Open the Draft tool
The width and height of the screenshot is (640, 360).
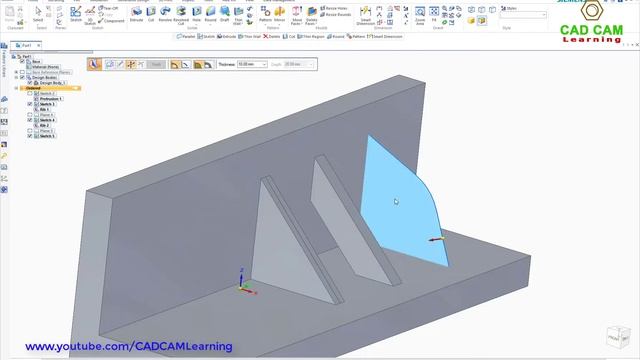click(x=224, y=13)
